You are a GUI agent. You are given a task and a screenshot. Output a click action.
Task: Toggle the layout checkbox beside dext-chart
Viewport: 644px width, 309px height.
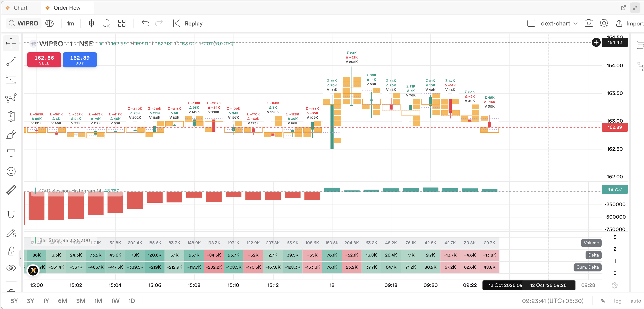pos(531,23)
